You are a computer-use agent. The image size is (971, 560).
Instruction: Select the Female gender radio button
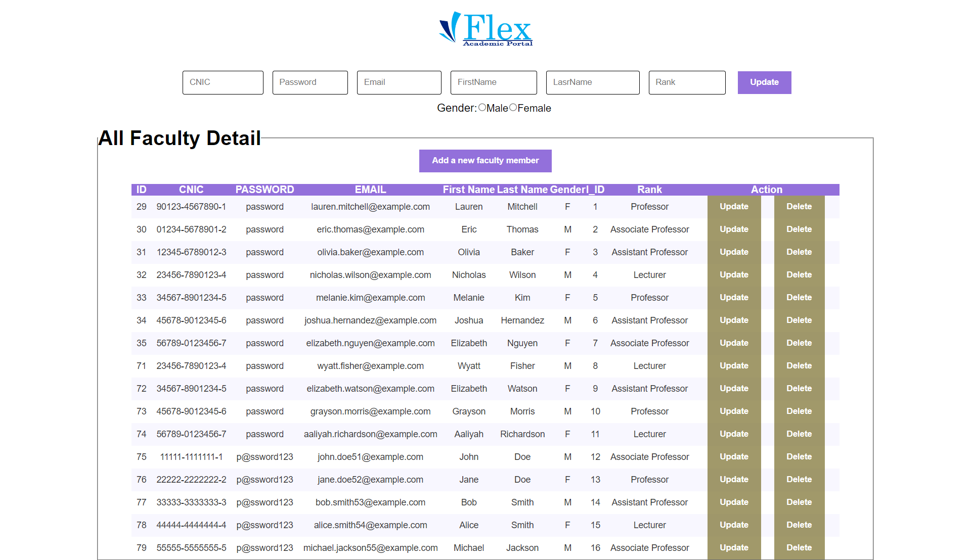pos(513,108)
